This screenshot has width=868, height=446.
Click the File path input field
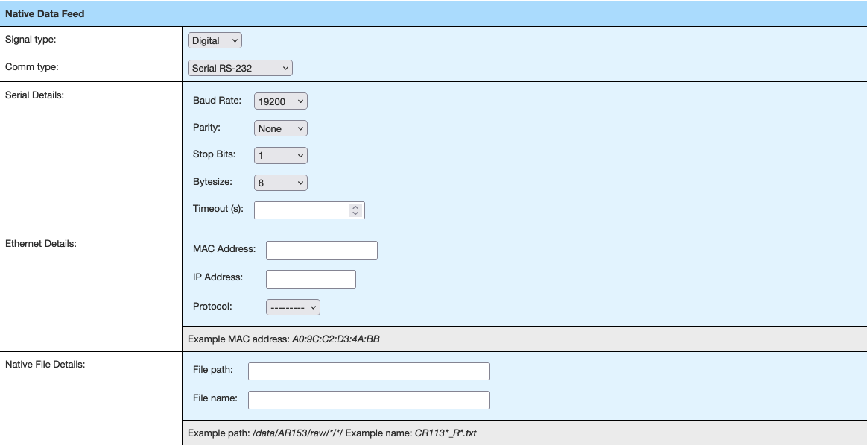point(368,371)
